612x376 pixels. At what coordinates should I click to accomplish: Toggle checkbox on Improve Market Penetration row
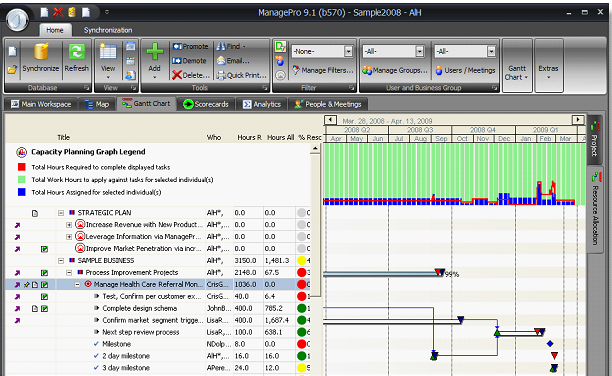[44, 249]
